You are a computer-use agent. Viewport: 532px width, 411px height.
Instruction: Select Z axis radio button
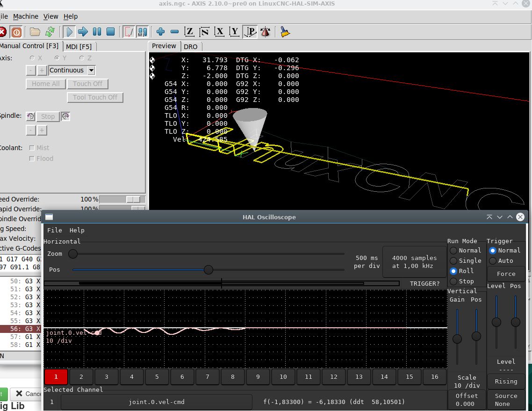click(81, 58)
